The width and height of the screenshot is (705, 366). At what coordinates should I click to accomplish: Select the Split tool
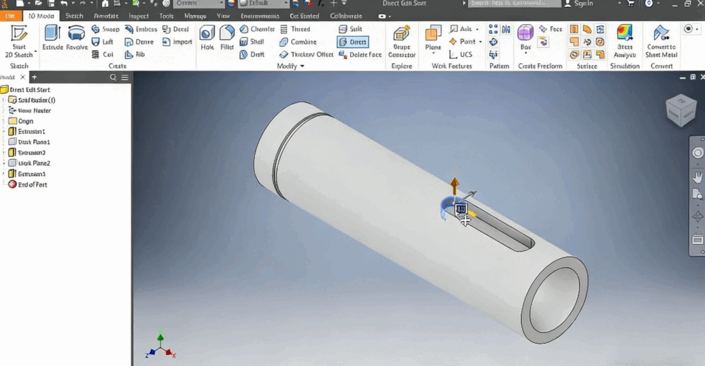click(350, 29)
